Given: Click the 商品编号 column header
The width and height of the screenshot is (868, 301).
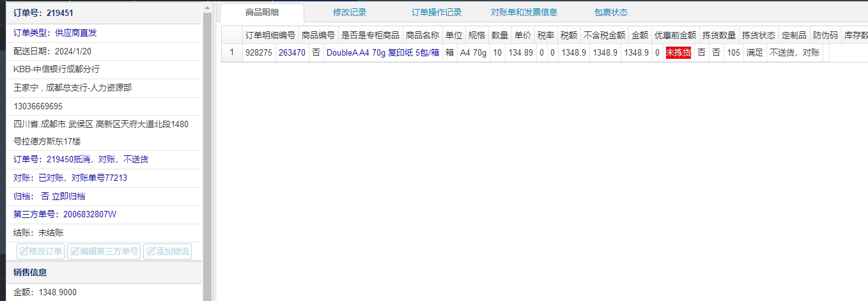Looking at the screenshot, I should [x=318, y=36].
